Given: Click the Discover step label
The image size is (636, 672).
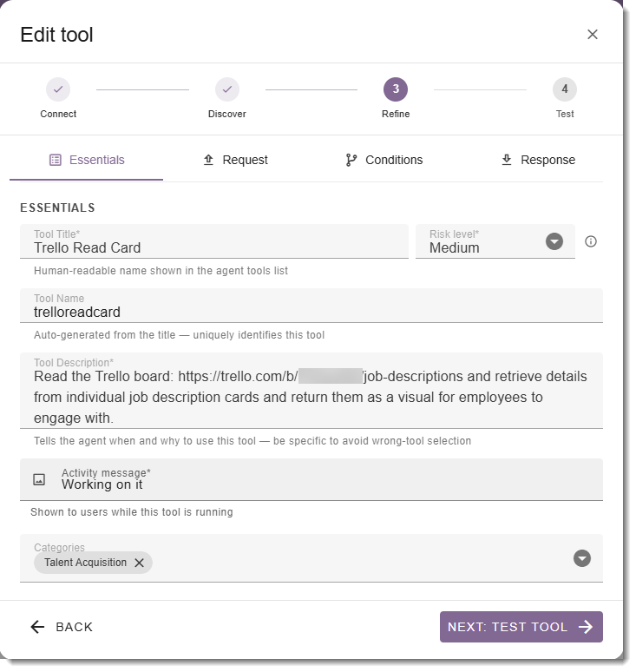Looking at the screenshot, I should (x=227, y=114).
